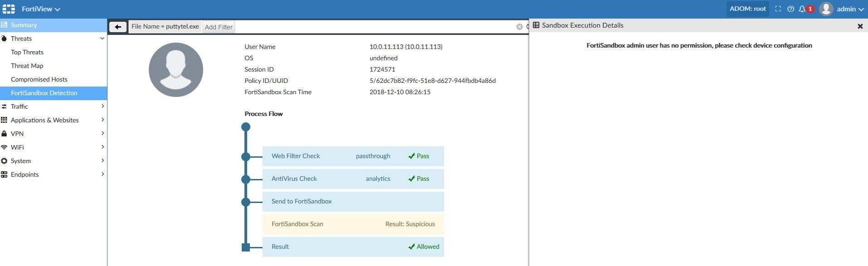Click the WiFi signal icon
Viewport: 868px width, 266px height.
[x=4, y=147]
